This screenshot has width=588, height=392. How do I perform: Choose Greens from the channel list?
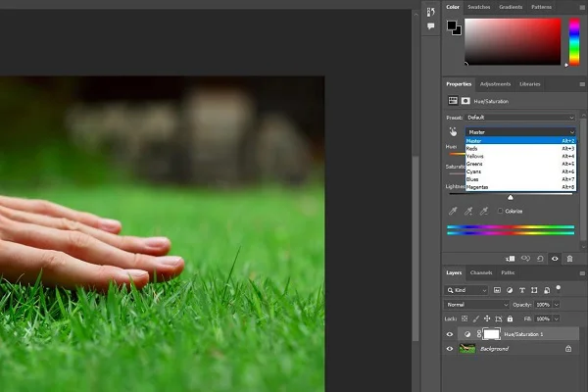coord(520,164)
